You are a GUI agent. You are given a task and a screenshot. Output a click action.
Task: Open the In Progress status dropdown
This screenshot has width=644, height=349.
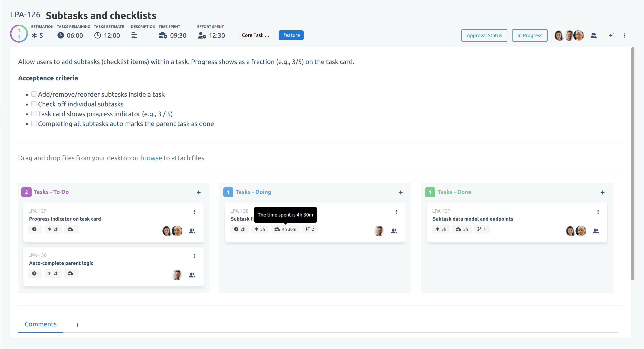point(529,35)
